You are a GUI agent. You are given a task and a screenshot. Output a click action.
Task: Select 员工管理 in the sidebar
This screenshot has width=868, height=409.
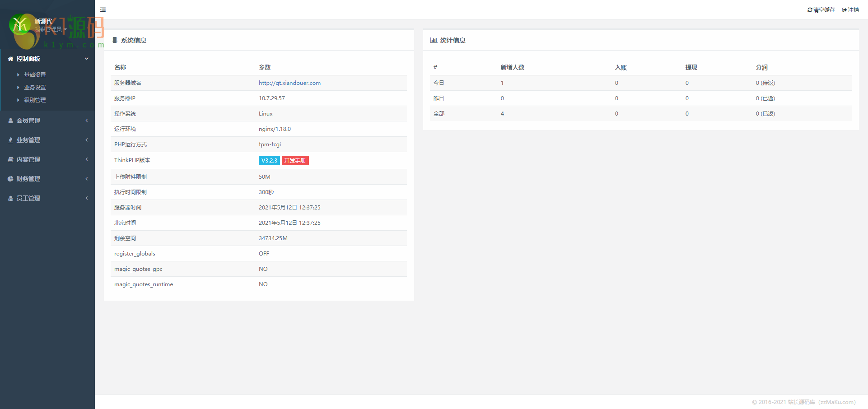click(x=28, y=198)
